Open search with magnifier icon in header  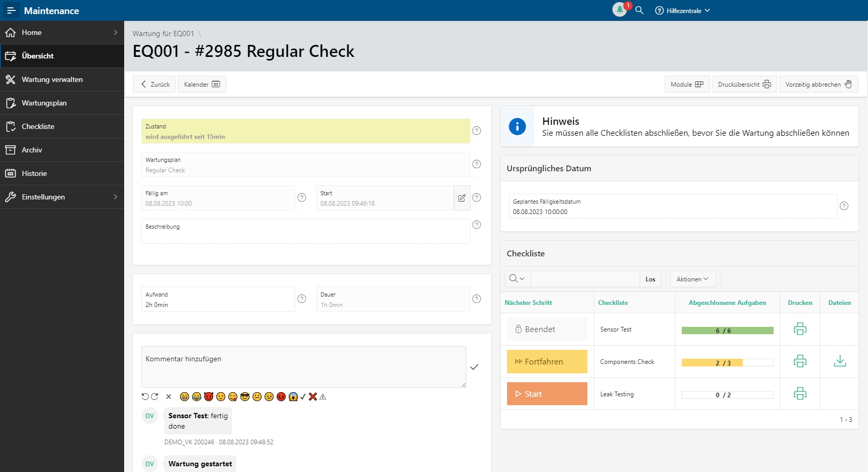pos(639,10)
